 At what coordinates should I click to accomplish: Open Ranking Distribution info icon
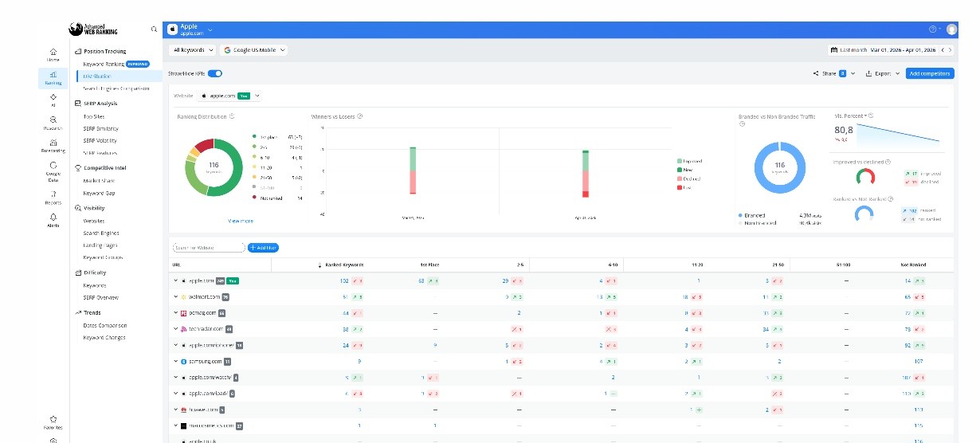[232, 116]
